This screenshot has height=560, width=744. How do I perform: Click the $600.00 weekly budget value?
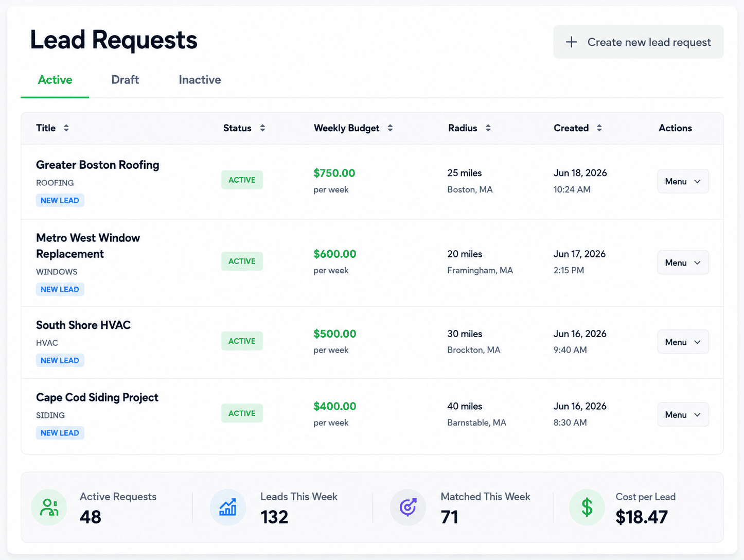click(x=335, y=254)
